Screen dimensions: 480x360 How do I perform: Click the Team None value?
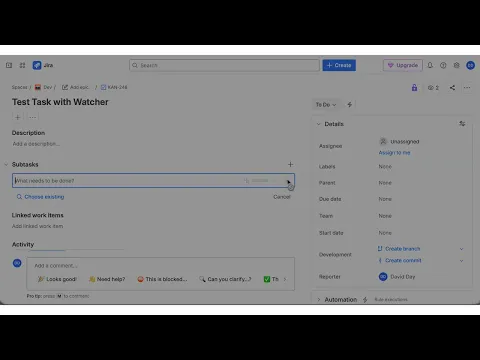click(x=385, y=216)
